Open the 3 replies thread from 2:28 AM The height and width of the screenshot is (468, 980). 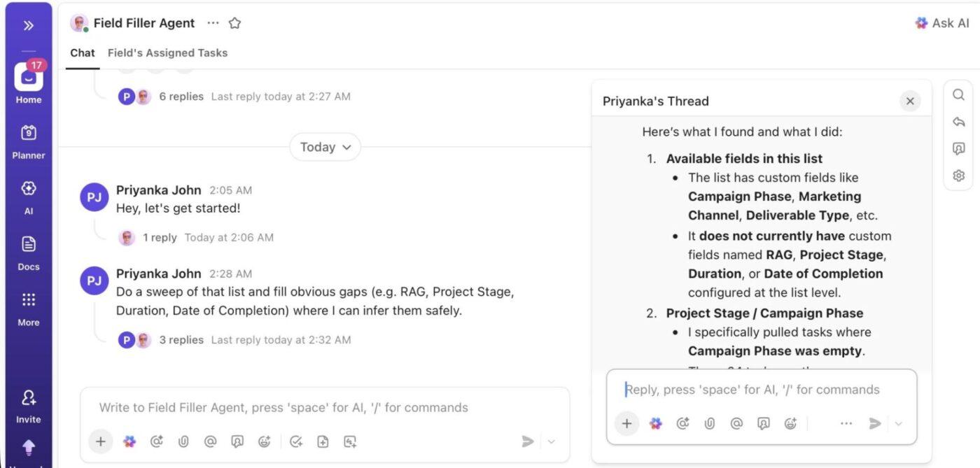(x=181, y=339)
